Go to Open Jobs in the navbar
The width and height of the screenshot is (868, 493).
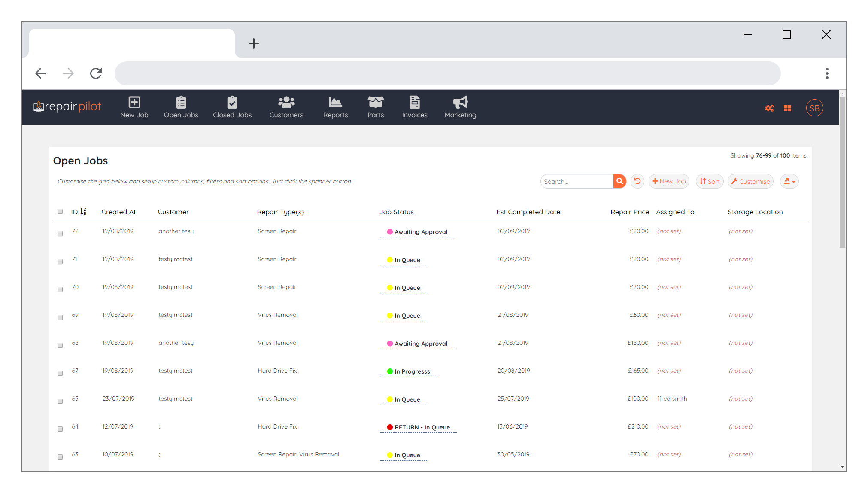pyautogui.click(x=181, y=107)
